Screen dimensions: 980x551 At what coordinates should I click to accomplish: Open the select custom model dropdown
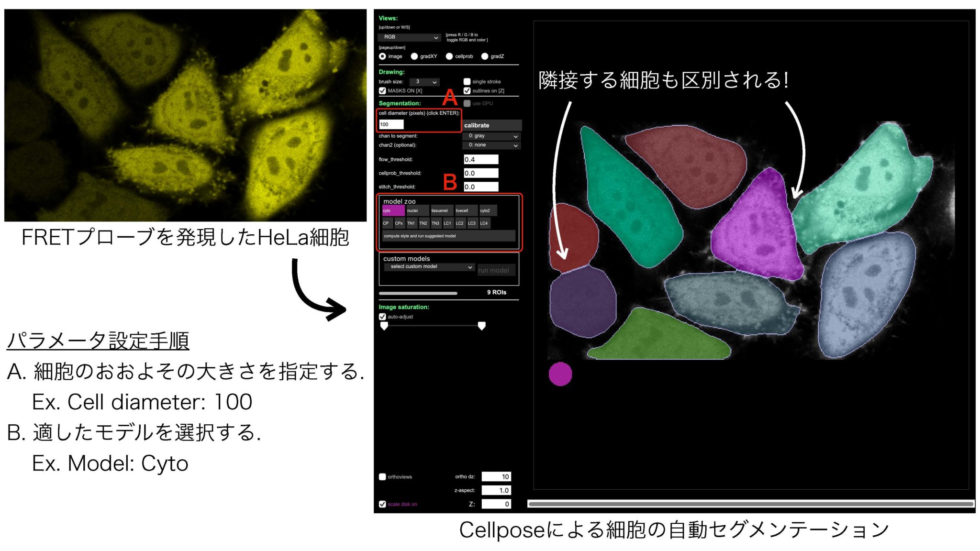429,266
